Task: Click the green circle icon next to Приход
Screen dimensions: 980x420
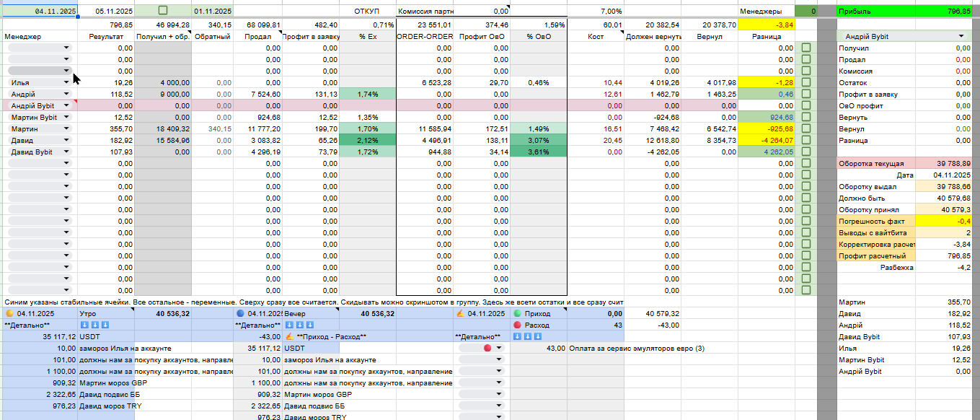Action: click(518, 314)
